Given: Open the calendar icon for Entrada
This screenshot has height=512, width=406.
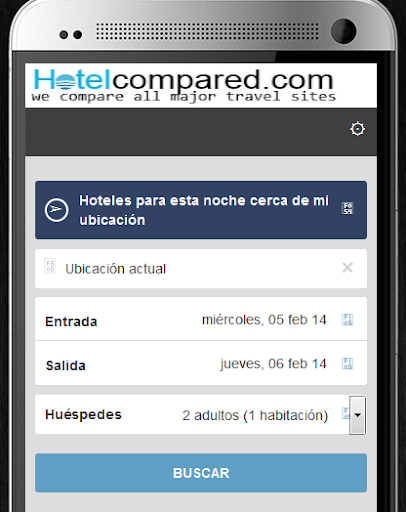Looking at the screenshot, I should (348, 320).
